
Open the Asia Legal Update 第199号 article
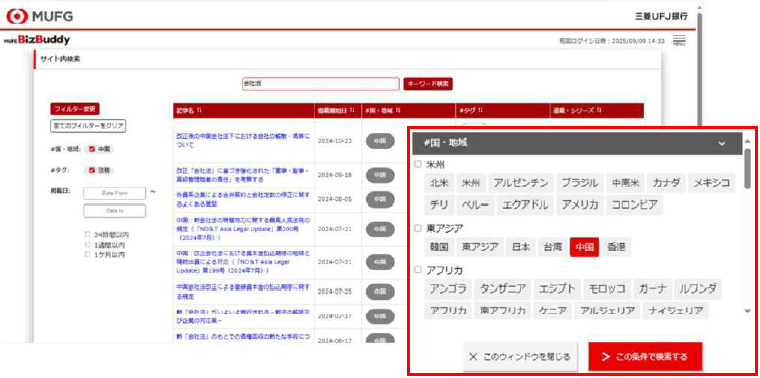point(243,262)
